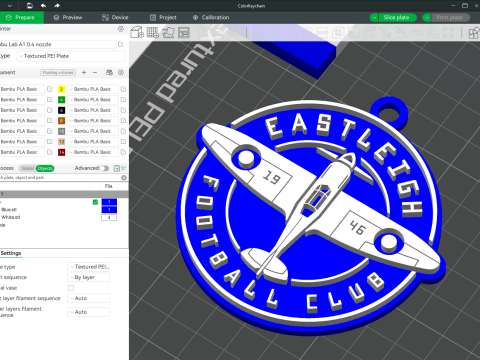The height and width of the screenshot is (360, 480).
Task: Click the beige filament swatch 12
Action: [x=61, y=142]
